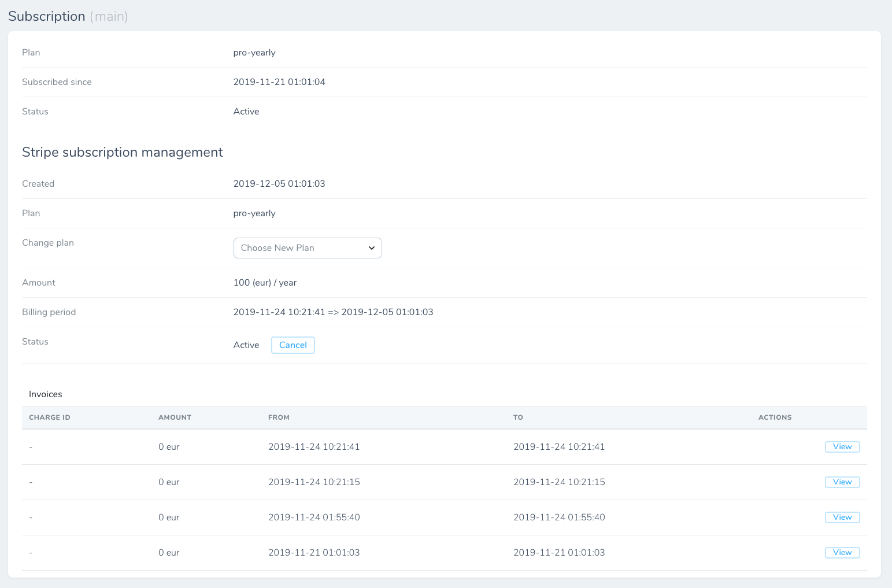The image size is (892, 588).
Task: View the invoice from 2019-11-24 01:55:40
Action: (x=842, y=517)
